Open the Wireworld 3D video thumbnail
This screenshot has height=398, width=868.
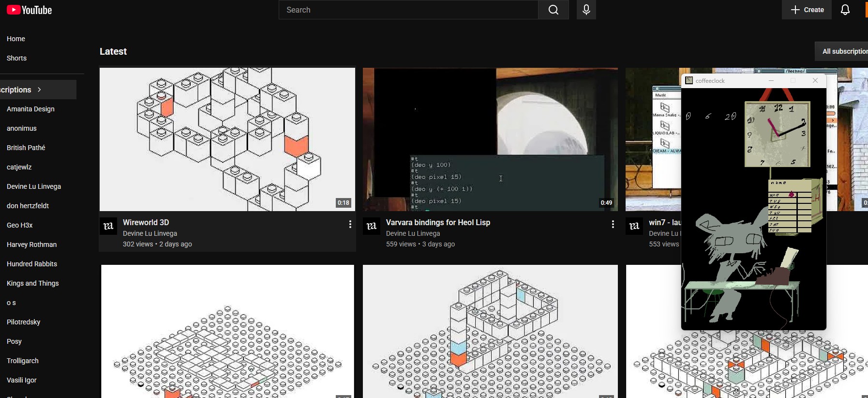[x=227, y=139]
